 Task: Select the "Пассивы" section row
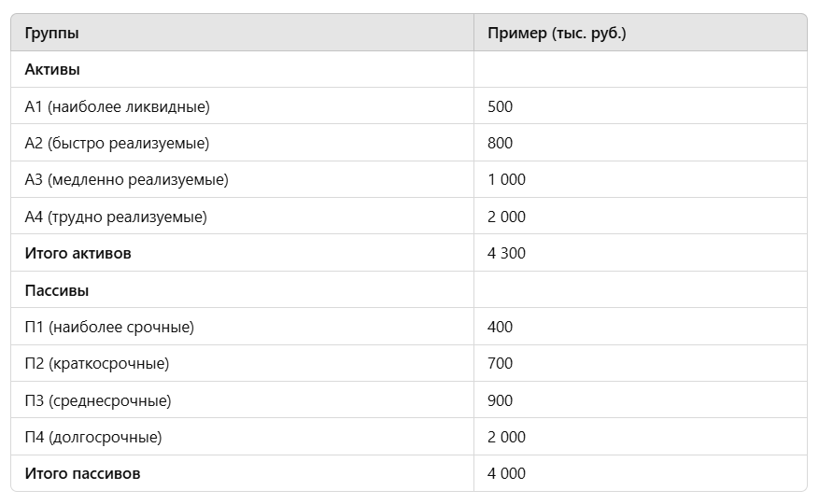[409, 290]
